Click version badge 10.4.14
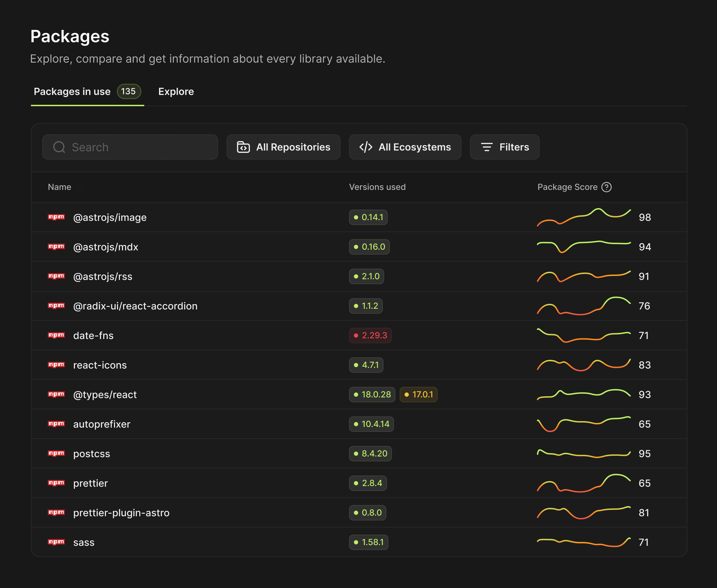This screenshot has width=717, height=588. point(371,424)
